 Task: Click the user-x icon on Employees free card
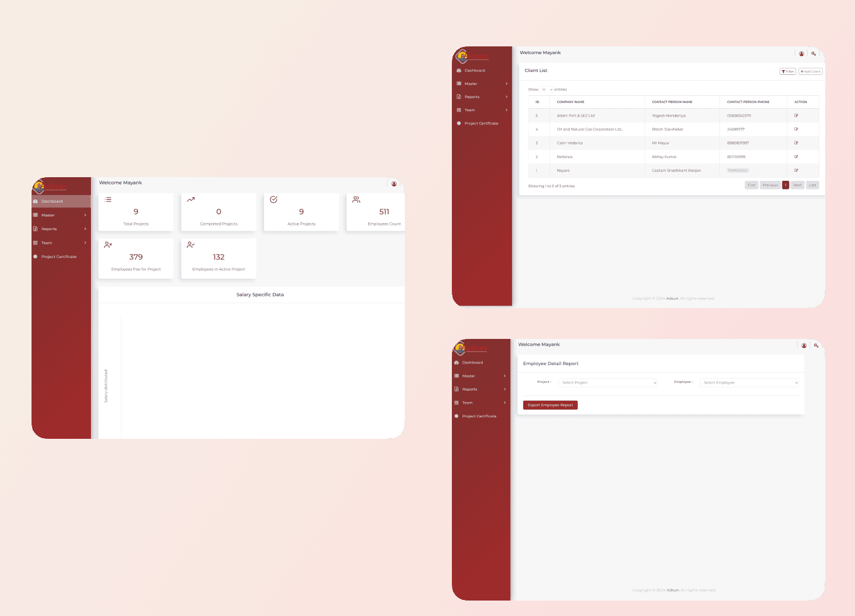(108, 244)
